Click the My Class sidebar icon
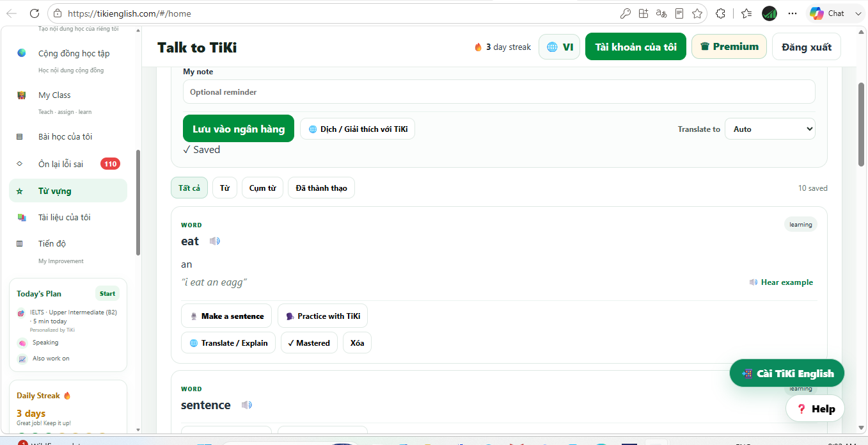The image size is (868, 445). (x=22, y=95)
